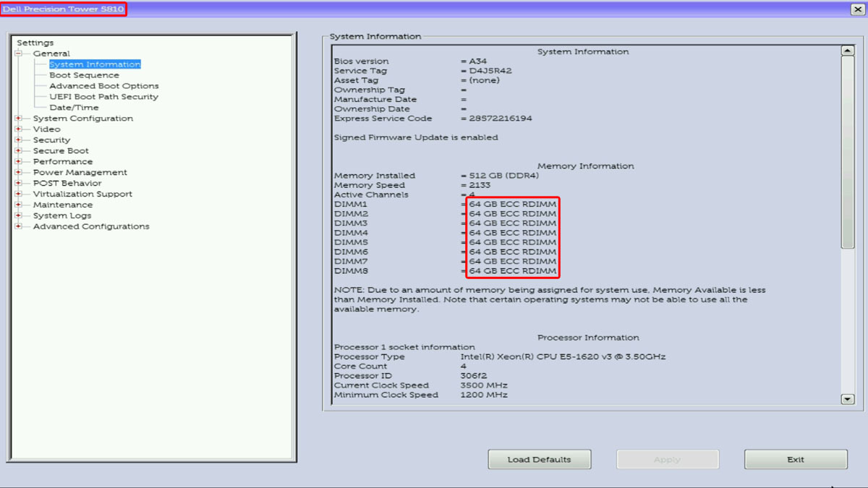Select the System Logs label

(x=62, y=216)
